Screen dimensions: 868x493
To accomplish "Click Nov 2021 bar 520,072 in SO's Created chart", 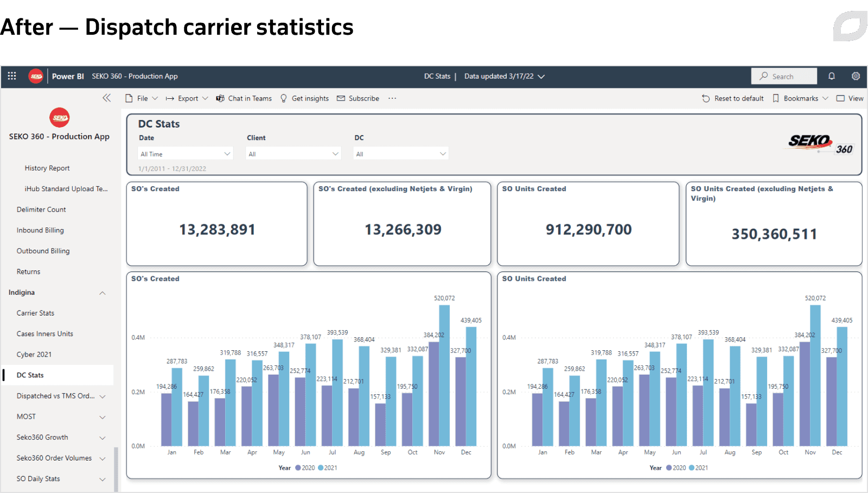I will point(444,376).
